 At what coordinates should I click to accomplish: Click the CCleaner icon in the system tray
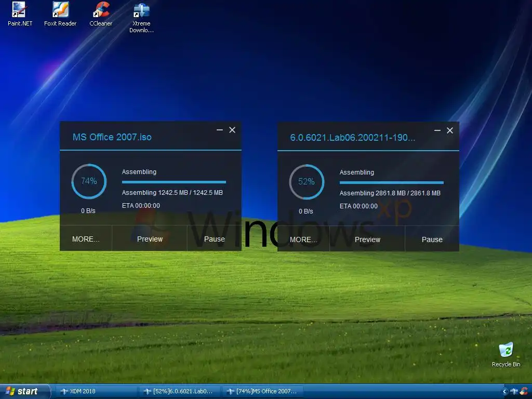pos(524,391)
